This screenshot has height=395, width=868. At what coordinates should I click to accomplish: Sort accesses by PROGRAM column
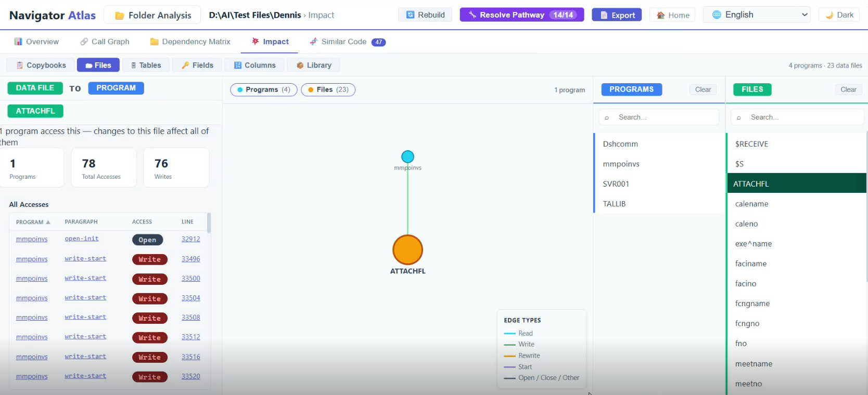[33, 222]
